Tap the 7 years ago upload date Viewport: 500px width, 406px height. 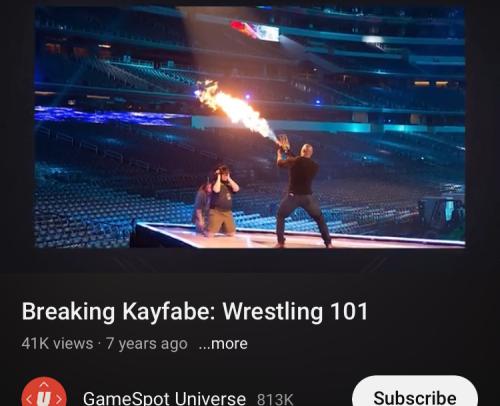click(147, 344)
